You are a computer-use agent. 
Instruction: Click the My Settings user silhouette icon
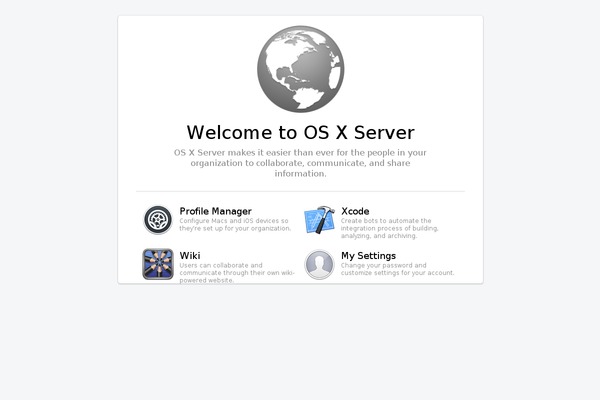click(320, 264)
